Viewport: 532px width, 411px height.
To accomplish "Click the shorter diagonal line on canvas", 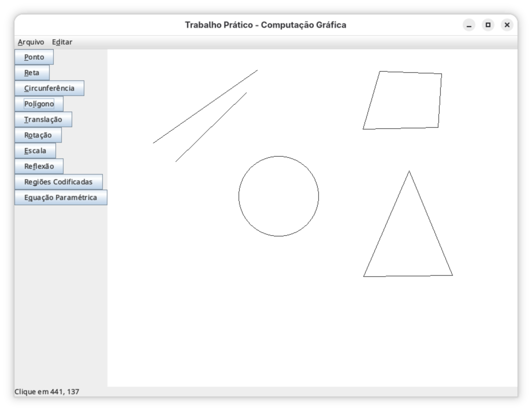I will (211, 127).
